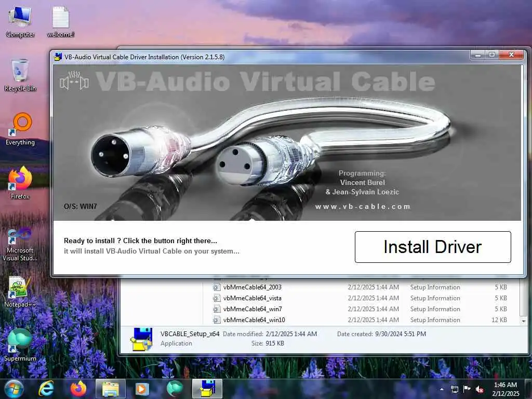532x399 pixels.
Task: Click the 12 KB size of vbMmeCable64_win10
Action: click(x=499, y=320)
